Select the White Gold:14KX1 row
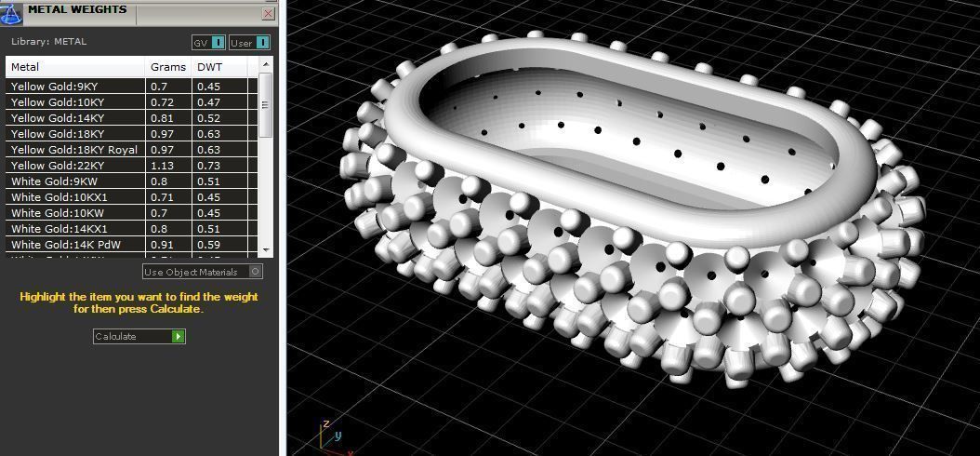The height and width of the screenshot is (456, 980). tap(132, 229)
